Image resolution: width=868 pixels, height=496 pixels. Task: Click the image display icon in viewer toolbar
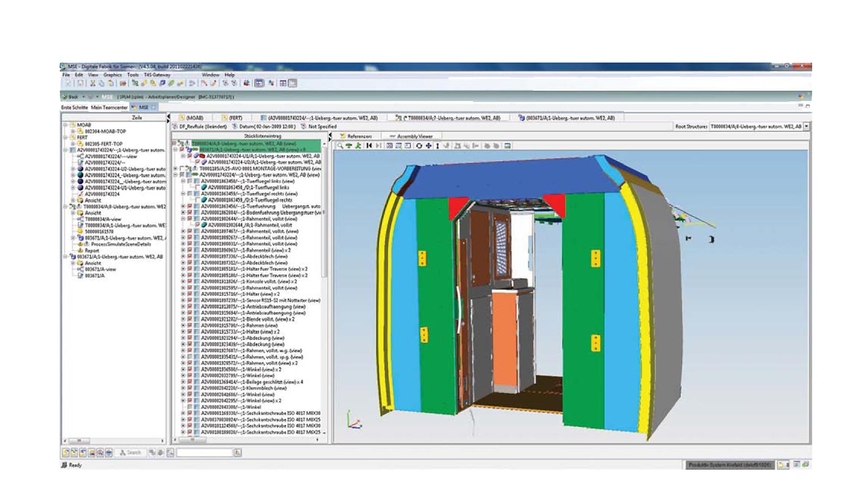[x=507, y=146]
